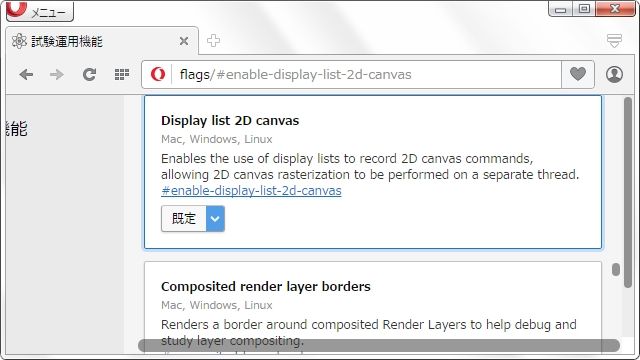
Task: Open the tab menu icon at right
Action: [614, 40]
